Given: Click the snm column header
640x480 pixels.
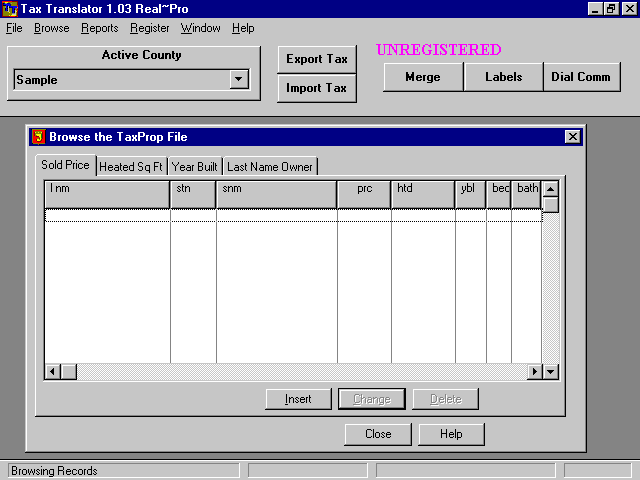Looking at the screenshot, I should tap(276, 188).
